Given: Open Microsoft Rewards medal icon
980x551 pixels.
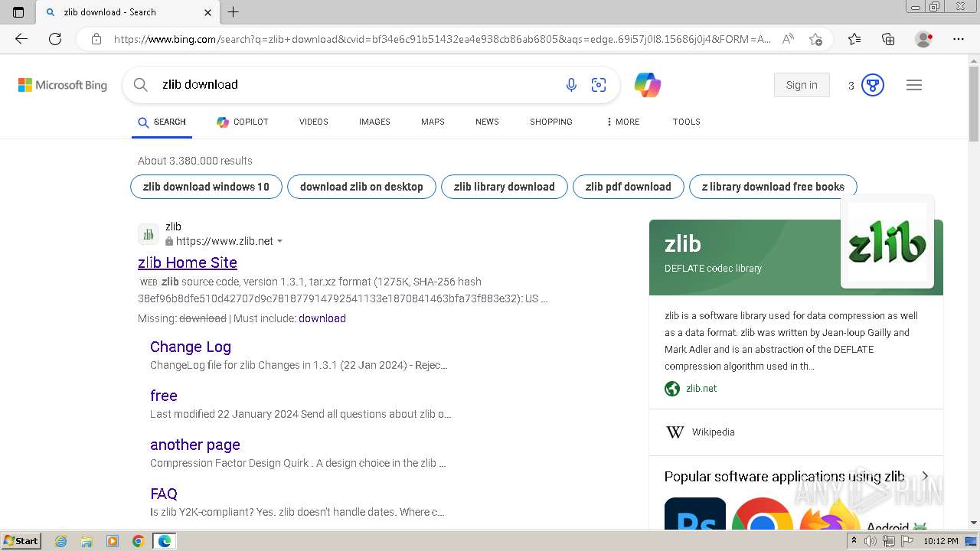Looking at the screenshot, I should 873,85.
